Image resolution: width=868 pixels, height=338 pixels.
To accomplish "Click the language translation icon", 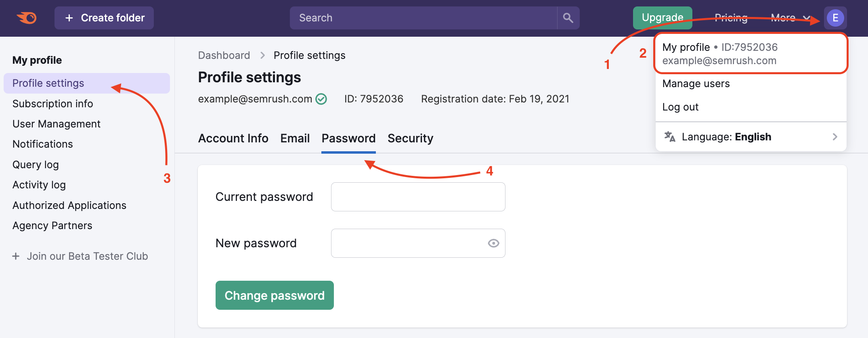I will (x=669, y=137).
